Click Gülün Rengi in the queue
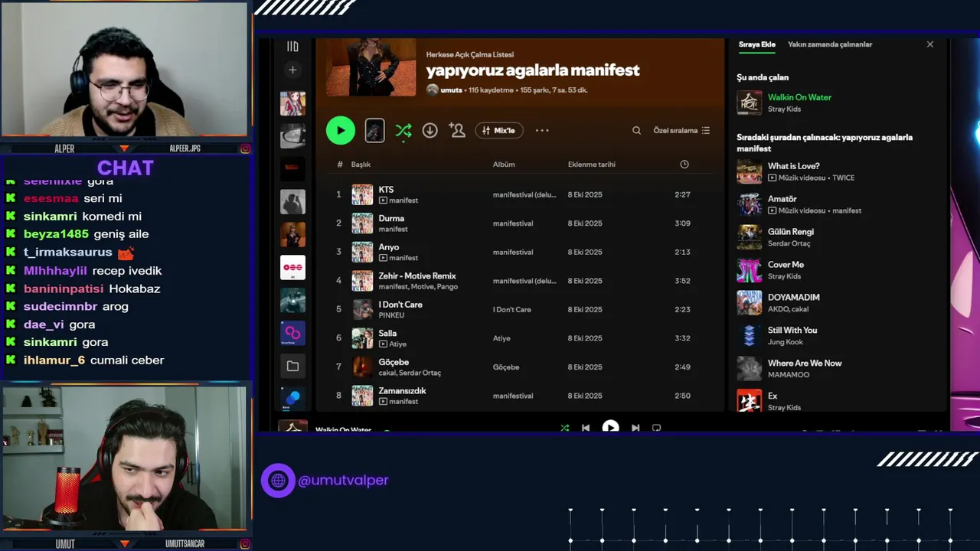This screenshot has width=980, height=551. 790,232
